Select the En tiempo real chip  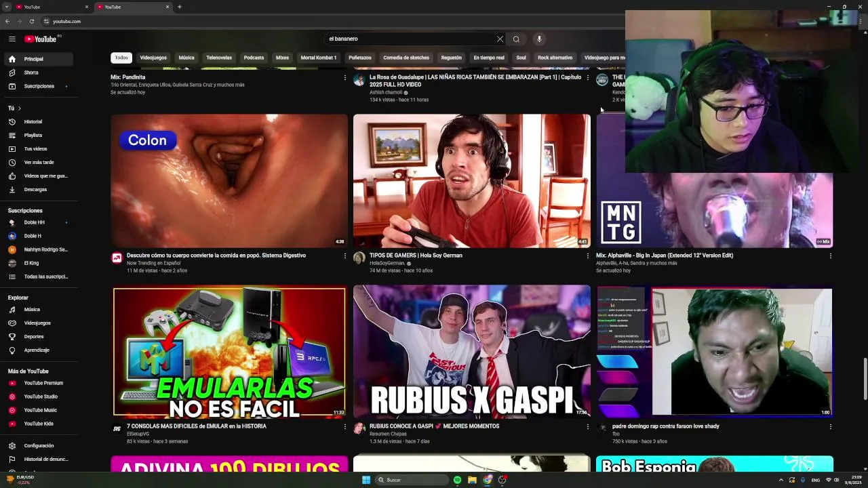coord(489,58)
